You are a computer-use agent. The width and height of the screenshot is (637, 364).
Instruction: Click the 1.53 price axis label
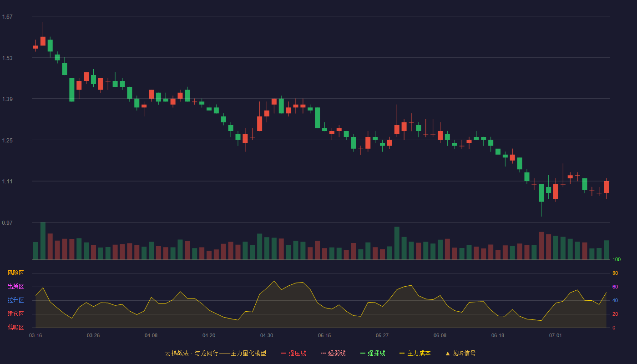point(7,58)
